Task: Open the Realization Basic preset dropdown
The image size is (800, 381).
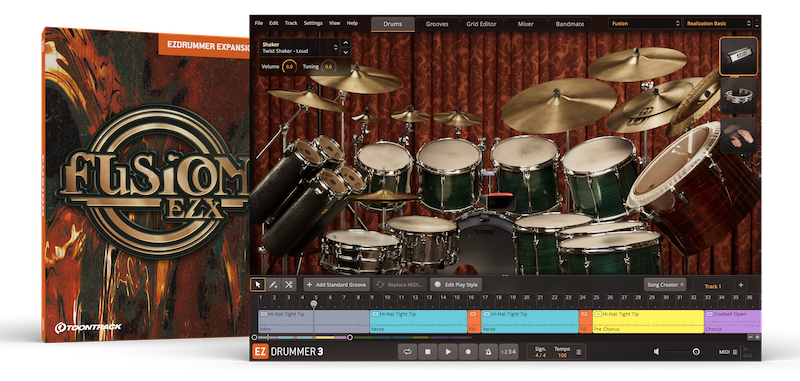Action: coord(718,23)
